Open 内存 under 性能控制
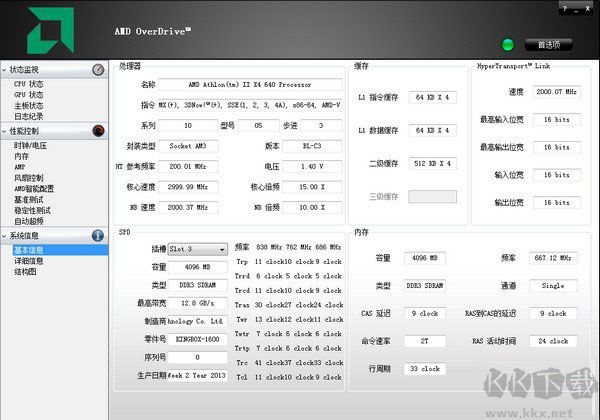The height and width of the screenshot is (420, 600). pyautogui.click(x=21, y=156)
